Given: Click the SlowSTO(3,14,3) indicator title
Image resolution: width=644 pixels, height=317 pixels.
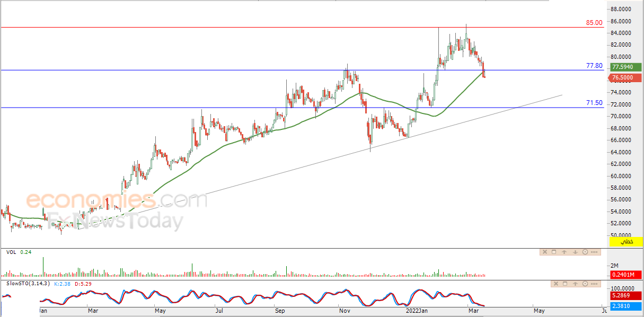Looking at the screenshot, I should coord(28,284).
